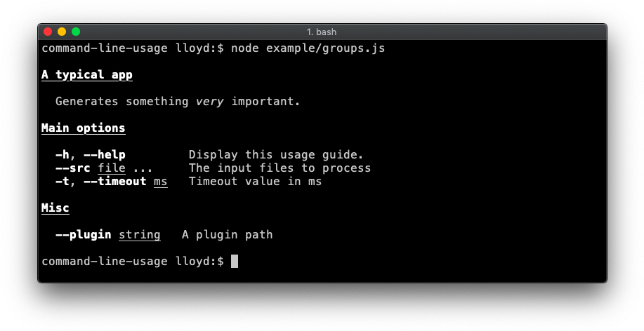The width and height of the screenshot is (644, 331).
Task: Click the '1. bash' window title
Action: (322, 32)
